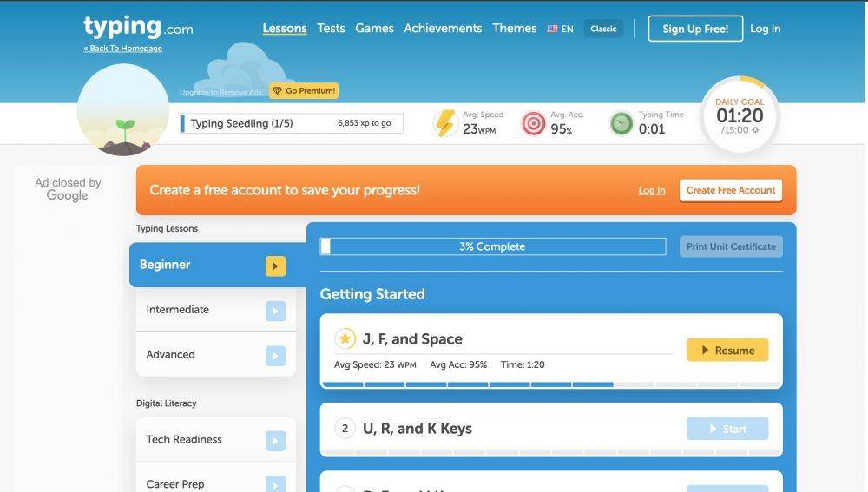The width and height of the screenshot is (868, 492).
Task: Select the Advanced lessons tab
Action: pyautogui.click(x=216, y=355)
